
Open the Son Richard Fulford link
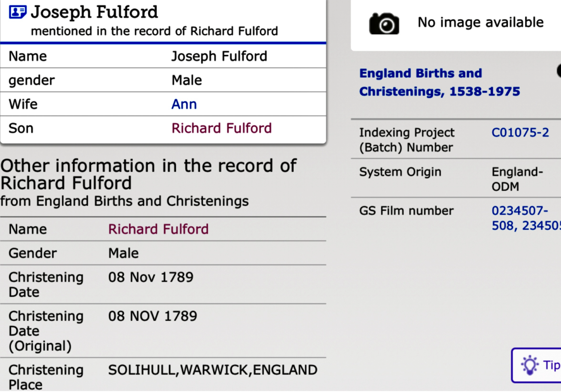221,128
